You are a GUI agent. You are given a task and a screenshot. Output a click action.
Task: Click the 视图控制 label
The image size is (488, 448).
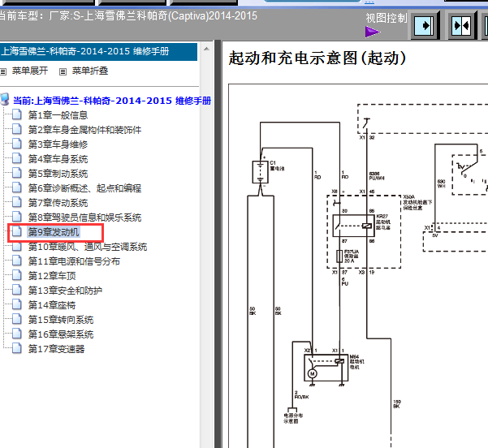387,18
